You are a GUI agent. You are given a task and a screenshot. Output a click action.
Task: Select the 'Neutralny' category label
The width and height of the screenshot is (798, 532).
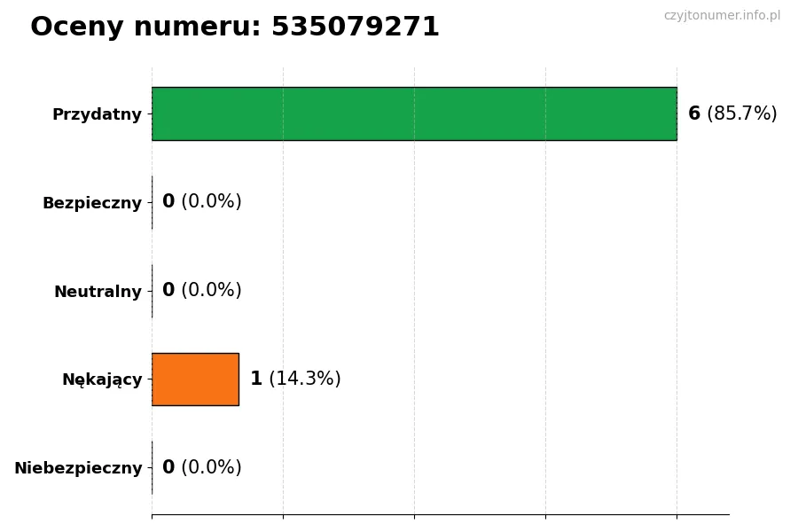click(x=98, y=292)
